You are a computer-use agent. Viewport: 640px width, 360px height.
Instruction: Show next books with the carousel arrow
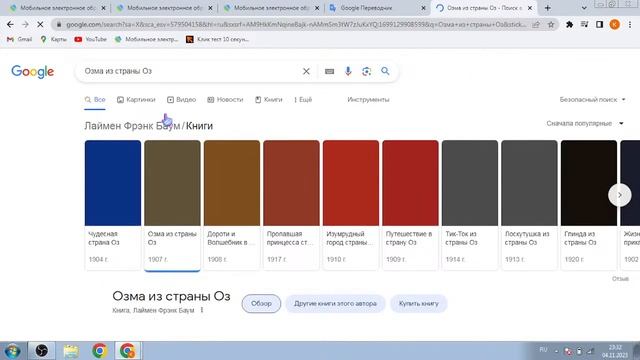620,195
